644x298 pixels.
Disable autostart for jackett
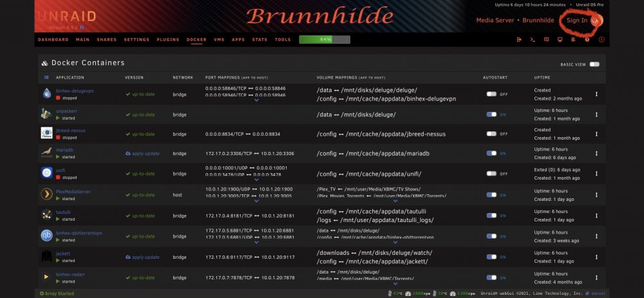491,257
